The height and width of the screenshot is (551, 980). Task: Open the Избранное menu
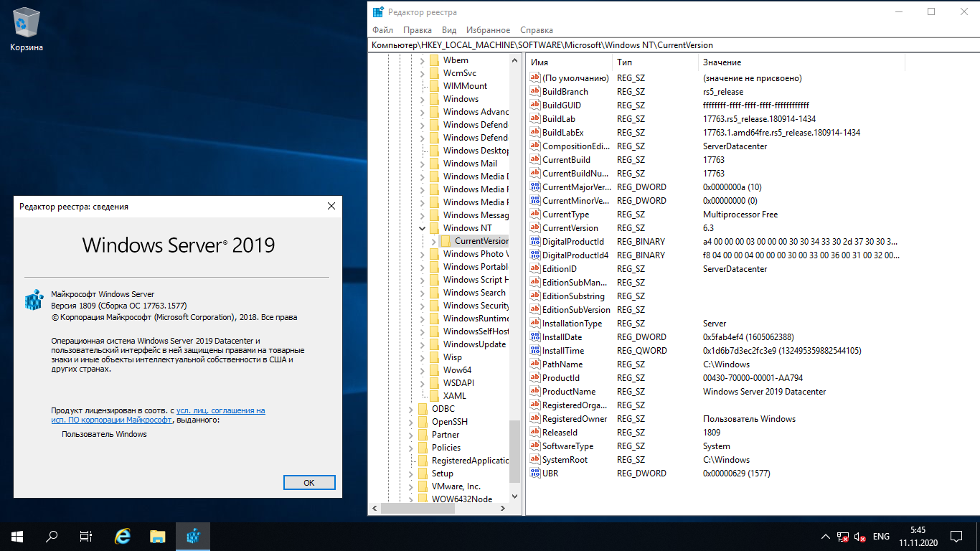[x=488, y=30]
